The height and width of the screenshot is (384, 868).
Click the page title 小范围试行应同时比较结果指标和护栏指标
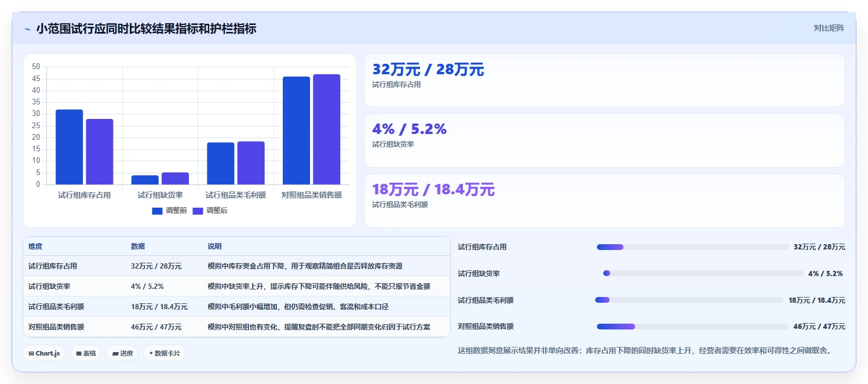[146, 28]
